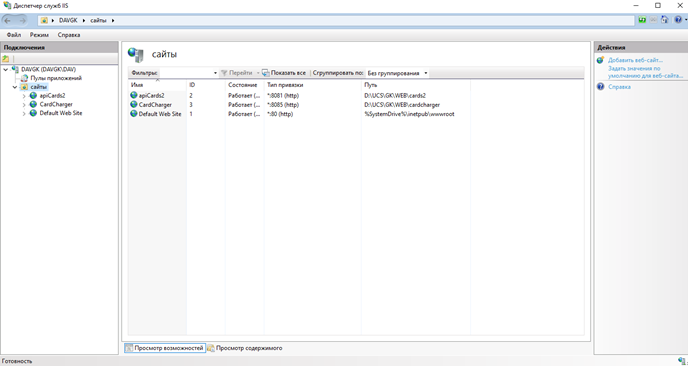The height and width of the screenshot is (366, 688).
Task: Open the Режим menu
Action: 39,35
